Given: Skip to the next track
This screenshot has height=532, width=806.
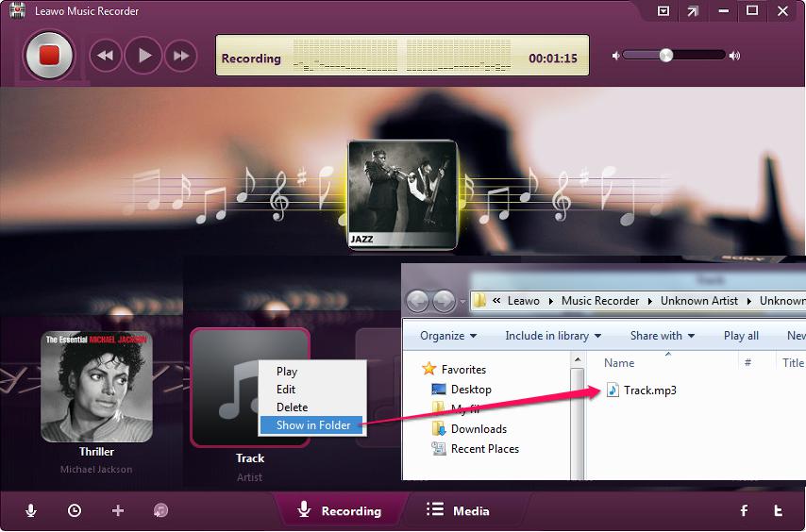Looking at the screenshot, I should [x=181, y=56].
